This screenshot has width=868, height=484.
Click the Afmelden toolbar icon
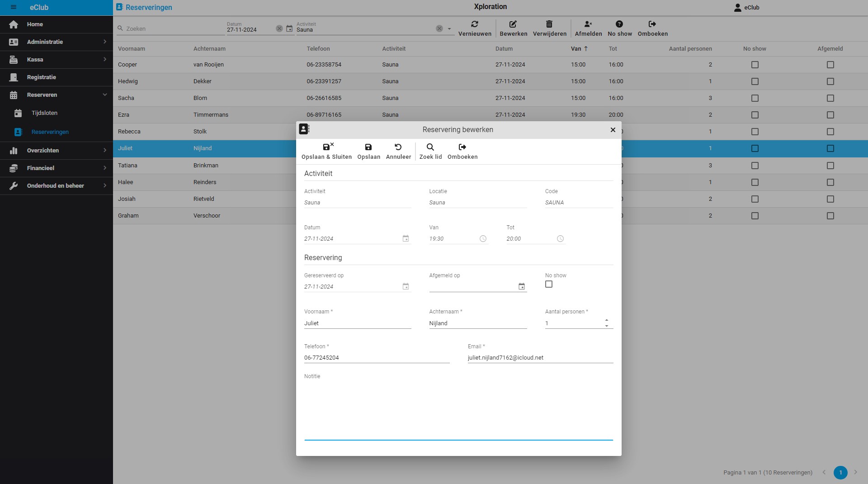[588, 24]
